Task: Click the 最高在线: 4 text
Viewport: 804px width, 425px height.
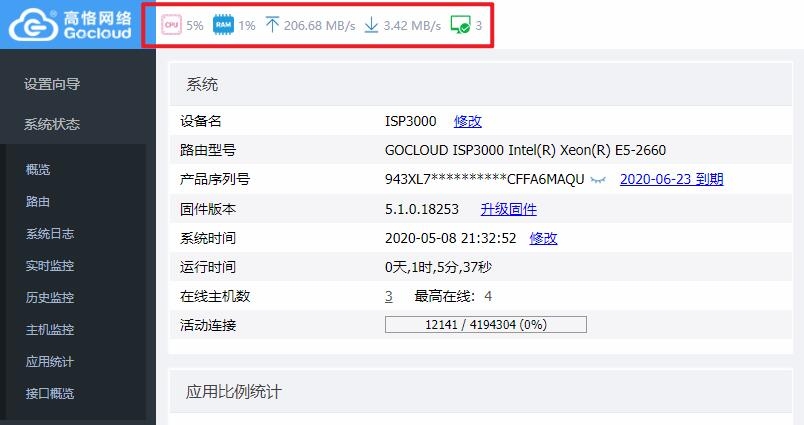Action: click(x=453, y=296)
